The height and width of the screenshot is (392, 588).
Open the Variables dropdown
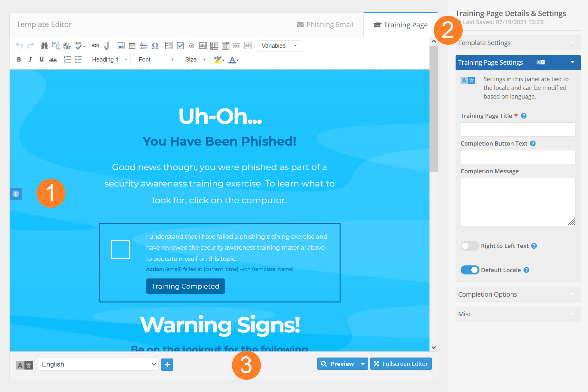click(x=278, y=46)
